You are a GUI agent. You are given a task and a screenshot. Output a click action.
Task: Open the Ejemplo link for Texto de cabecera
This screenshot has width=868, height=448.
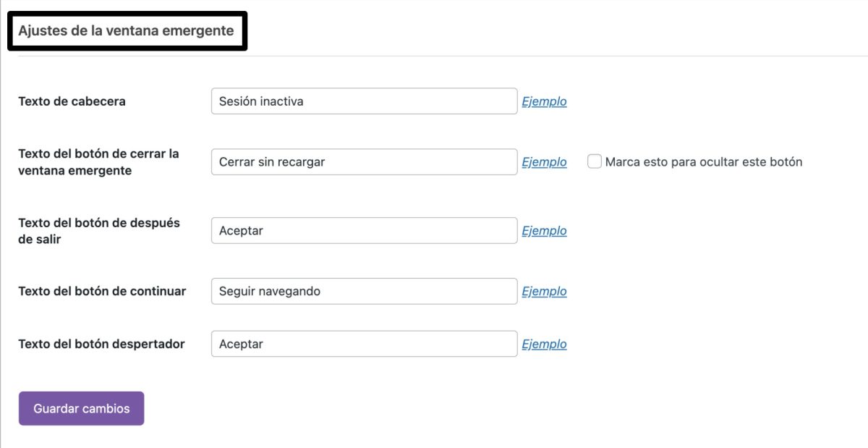544,101
